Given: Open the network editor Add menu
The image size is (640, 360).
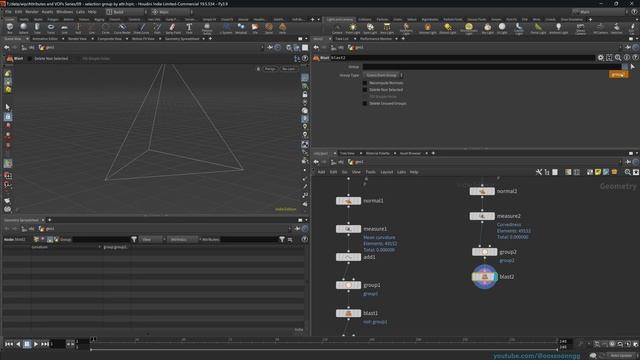Looking at the screenshot, I should tap(321, 172).
